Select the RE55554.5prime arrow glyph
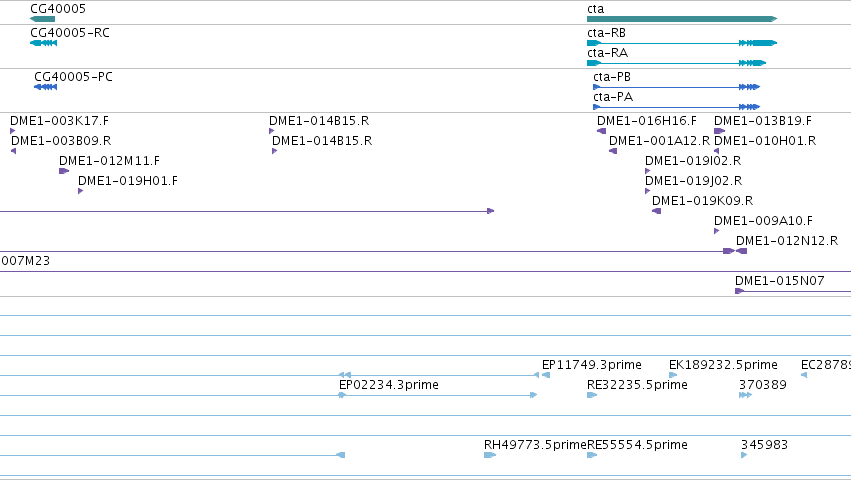 [x=592, y=455]
